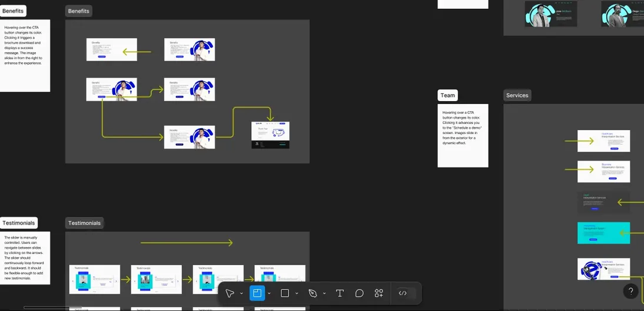Select the Frame tool in toolbar
Viewport: 644px width, 311px height.
tap(257, 293)
